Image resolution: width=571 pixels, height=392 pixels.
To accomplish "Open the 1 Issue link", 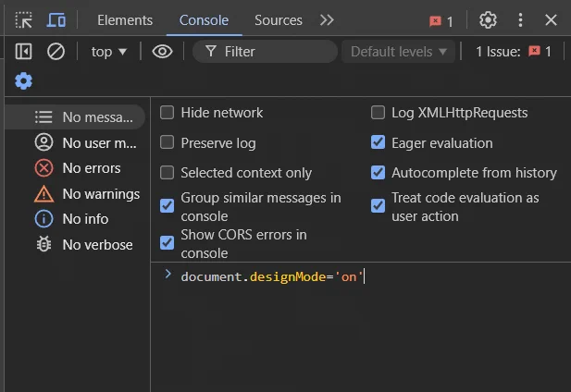I will click(x=514, y=52).
